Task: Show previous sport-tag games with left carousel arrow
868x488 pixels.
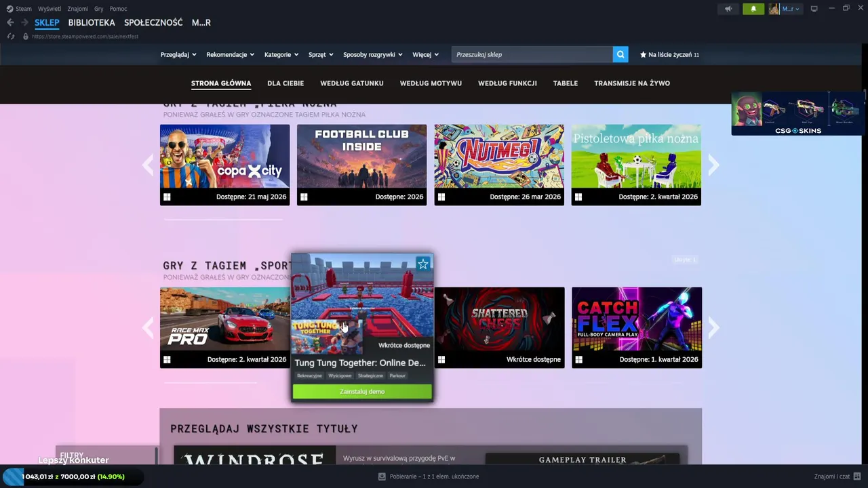Action: [147, 327]
